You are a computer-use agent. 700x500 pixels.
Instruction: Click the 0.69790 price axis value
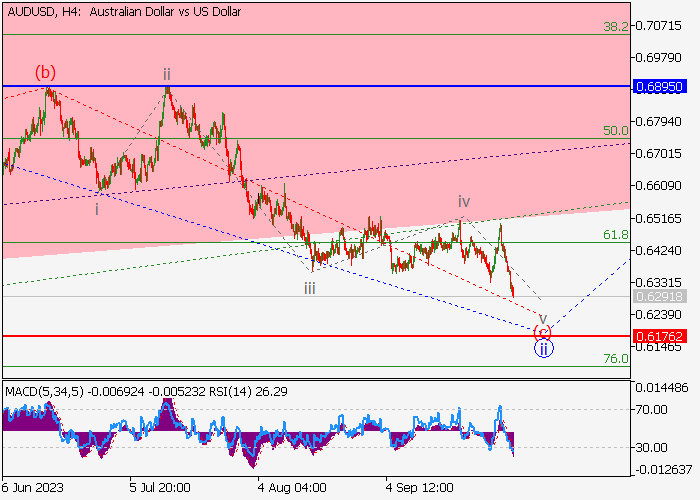[658, 58]
